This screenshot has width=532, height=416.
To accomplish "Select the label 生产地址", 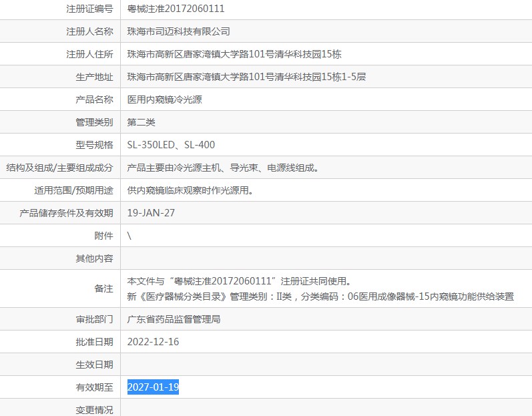I will click(x=94, y=77).
